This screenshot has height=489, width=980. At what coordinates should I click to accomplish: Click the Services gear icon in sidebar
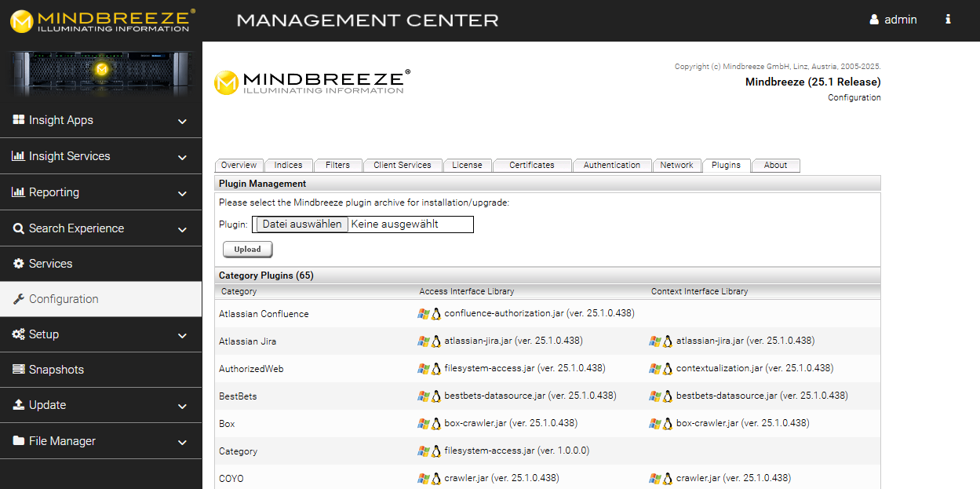[x=19, y=264]
